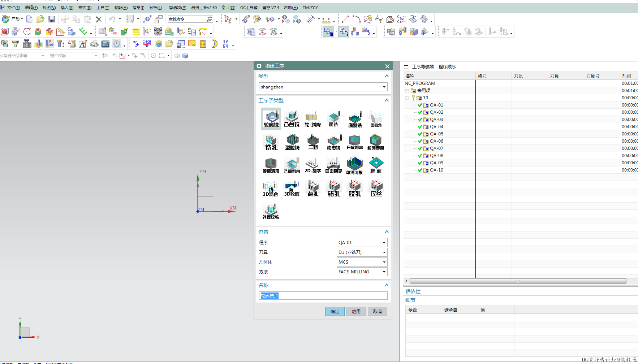
Task: Choose the 选面倒角 subtype icon
Action: (x=292, y=165)
